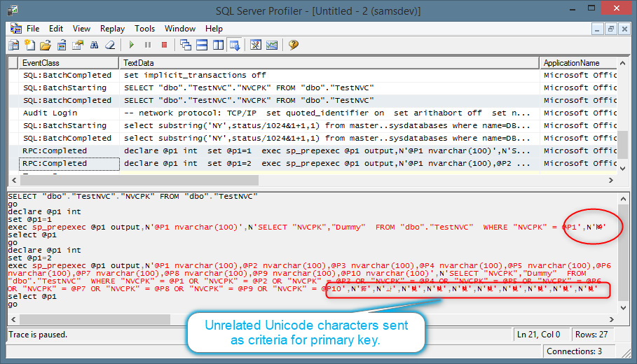Click the 'set @p1=2' line in detail pane

tap(29, 258)
